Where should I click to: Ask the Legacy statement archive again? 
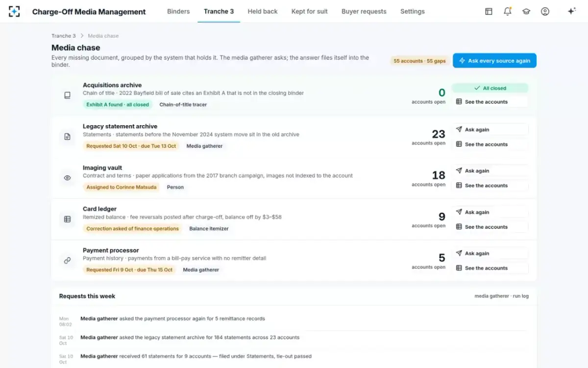[x=490, y=130]
